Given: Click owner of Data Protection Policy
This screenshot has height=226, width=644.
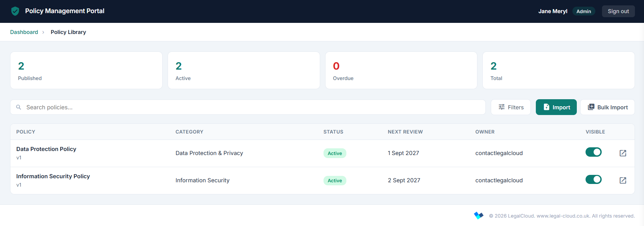Looking at the screenshot, I should point(499,153).
